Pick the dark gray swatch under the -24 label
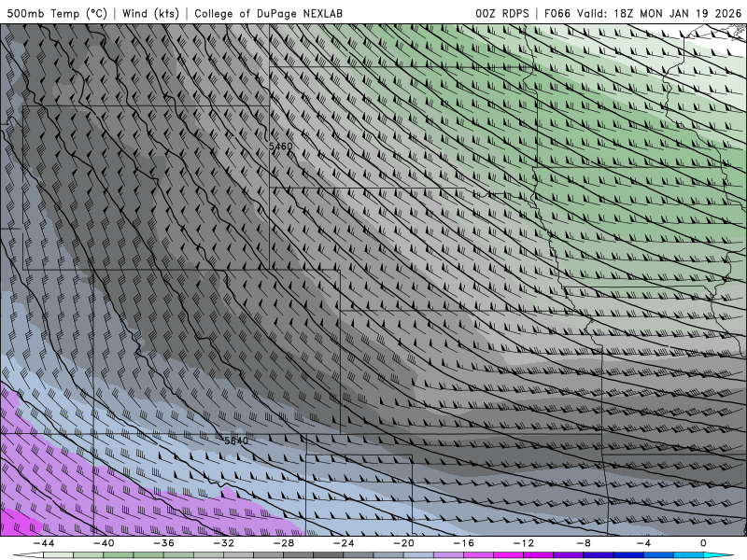The height and width of the screenshot is (560, 747). click(329, 555)
